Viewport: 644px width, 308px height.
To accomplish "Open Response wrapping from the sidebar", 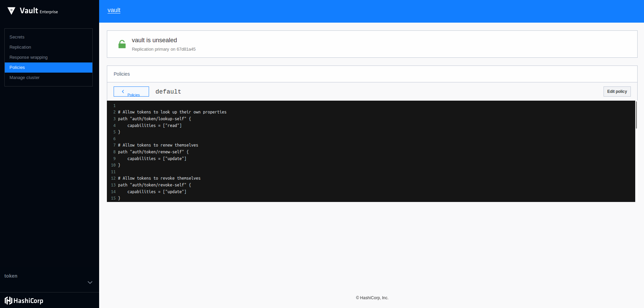I will click(x=28, y=57).
